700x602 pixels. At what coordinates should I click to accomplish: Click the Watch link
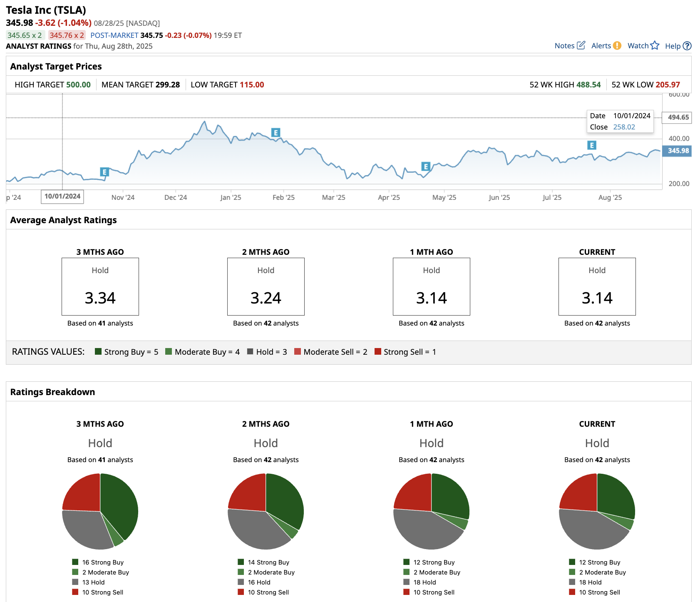point(638,46)
